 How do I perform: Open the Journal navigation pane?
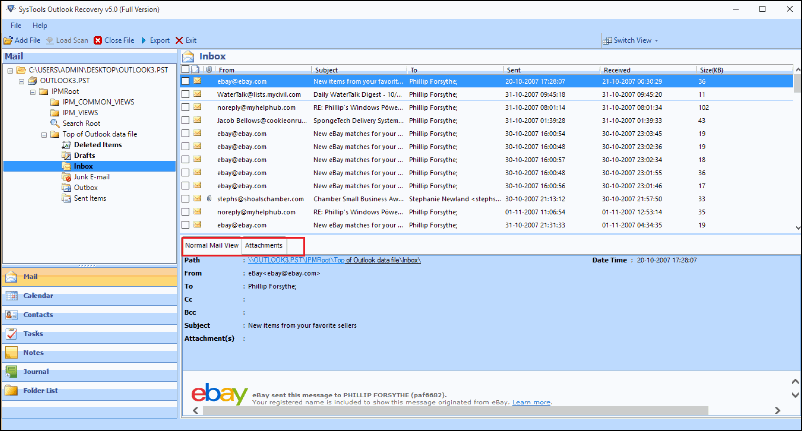point(90,372)
